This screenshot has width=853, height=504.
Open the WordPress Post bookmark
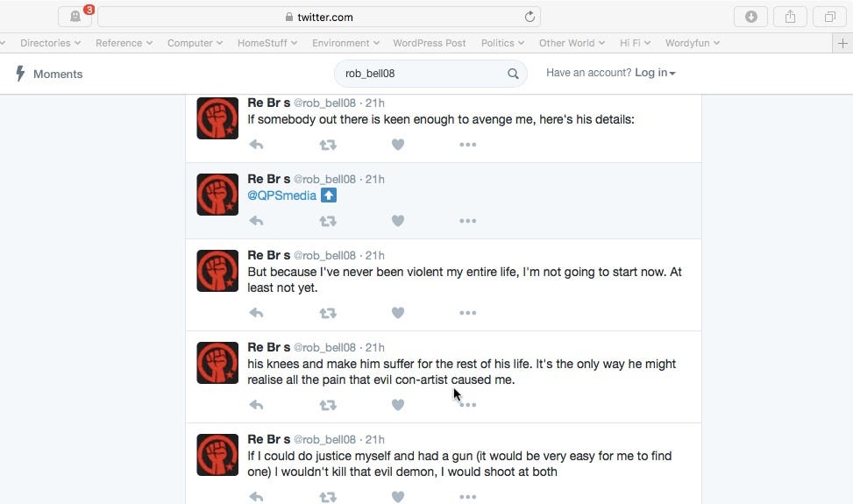click(430, 43)
